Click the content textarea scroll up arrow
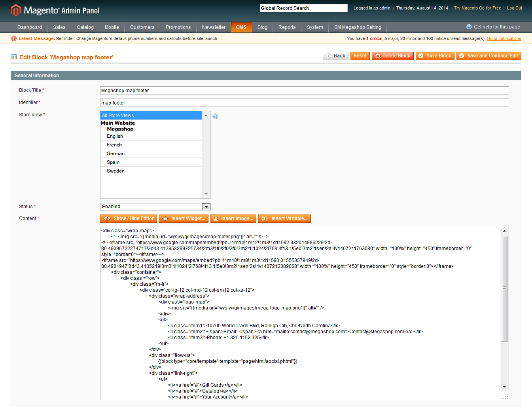532x410 pixels. pyautogui.click(x=504, y=231)
